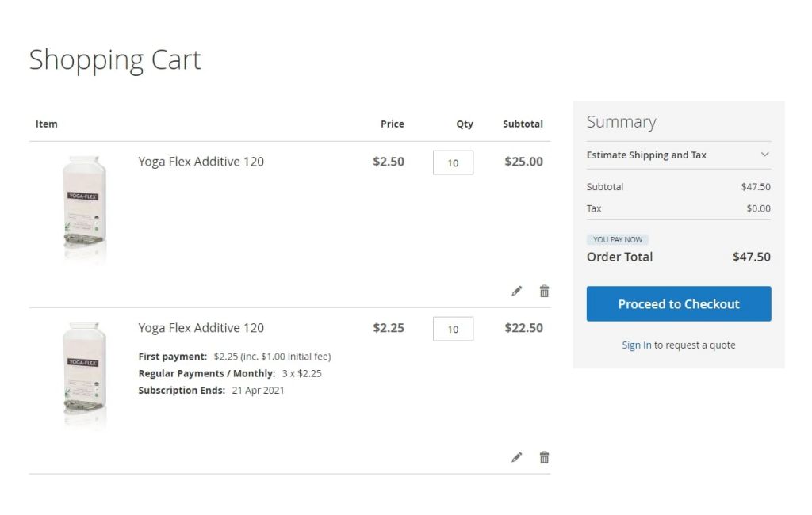Click the Tax $0.00 value
812x515 pixels.
click(x=758, y=208)
